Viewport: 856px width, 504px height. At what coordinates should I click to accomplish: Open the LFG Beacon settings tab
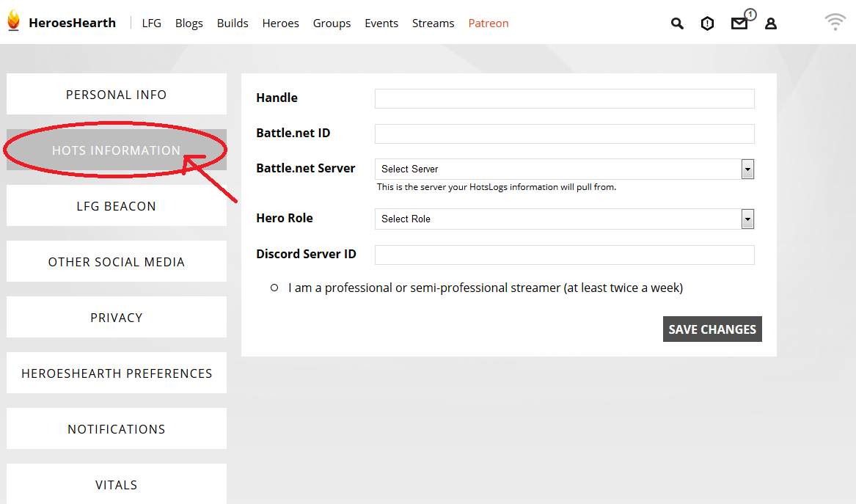click(x=117, y=206)
